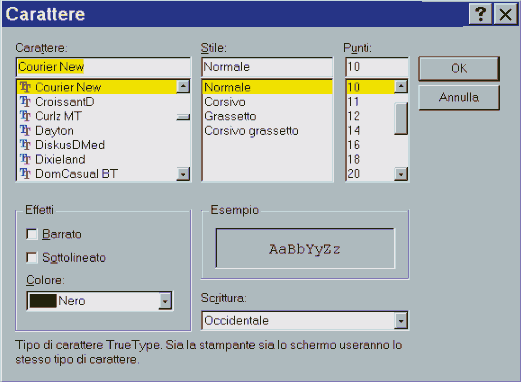Click the TrueType icon beside Dixieland
Screen dimensions: 521x382
point(25,159)
